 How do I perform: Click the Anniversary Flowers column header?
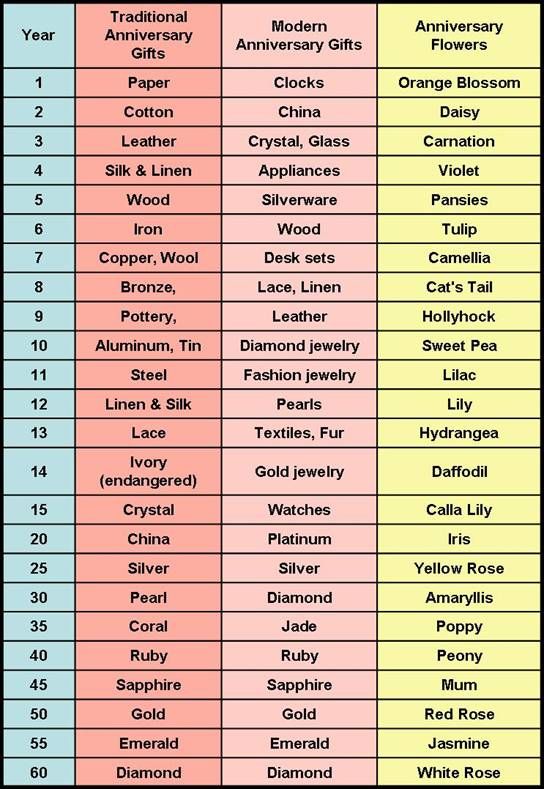[458, 36]
